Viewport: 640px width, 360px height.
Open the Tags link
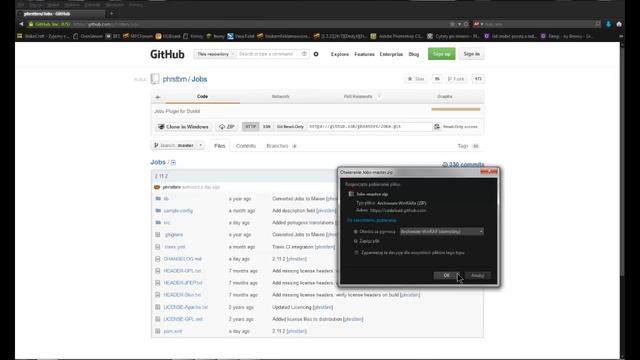462,146
